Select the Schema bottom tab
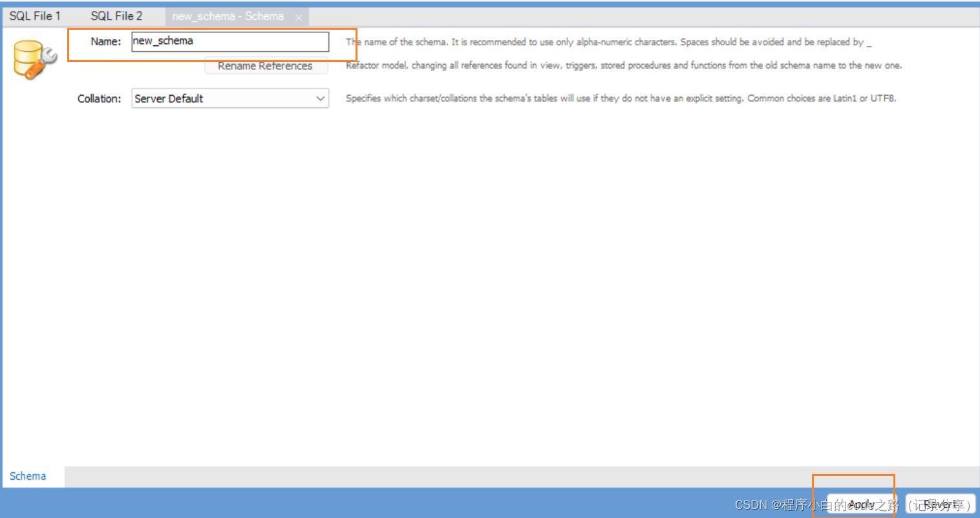This screenshot has width=980, height=518. 28,476
